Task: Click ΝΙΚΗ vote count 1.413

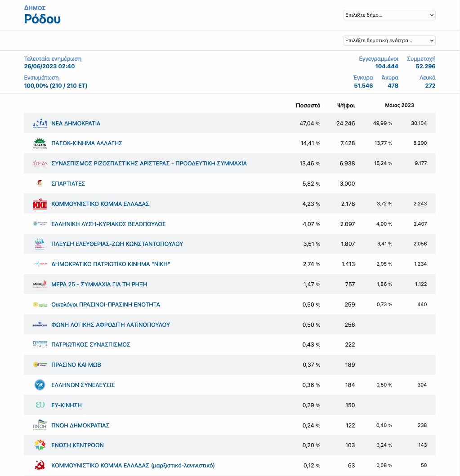Action: click(x=348, y=264)
